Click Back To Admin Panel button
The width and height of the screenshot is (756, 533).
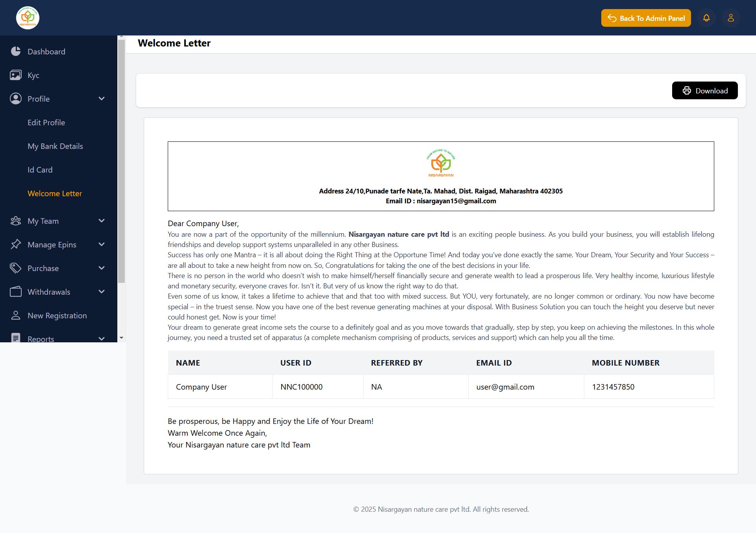646,18
